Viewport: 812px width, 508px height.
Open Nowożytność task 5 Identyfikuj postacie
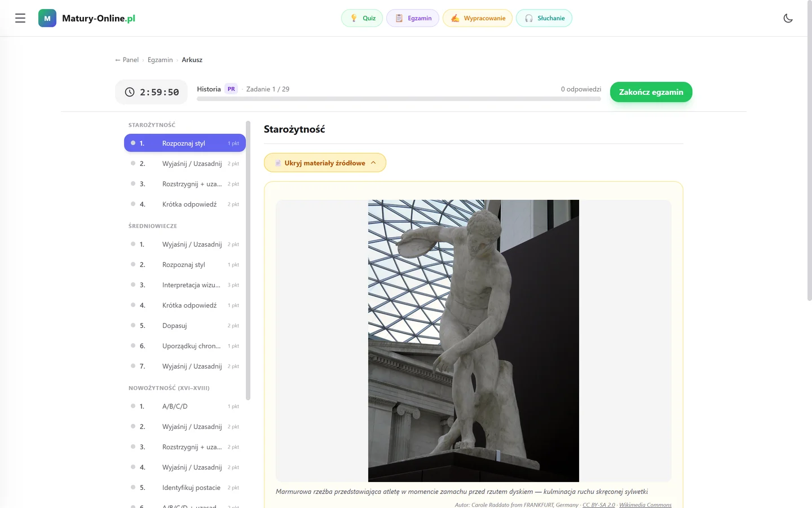[185, 488]
